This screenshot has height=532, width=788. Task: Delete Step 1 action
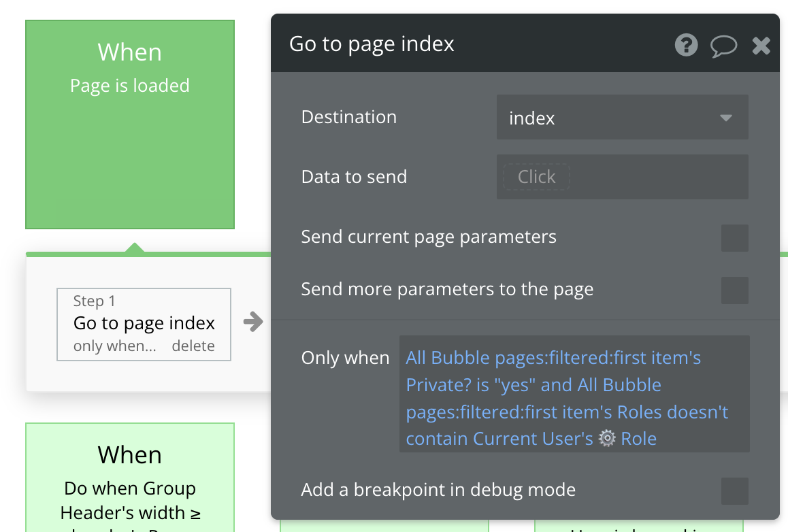pos(193,346)
